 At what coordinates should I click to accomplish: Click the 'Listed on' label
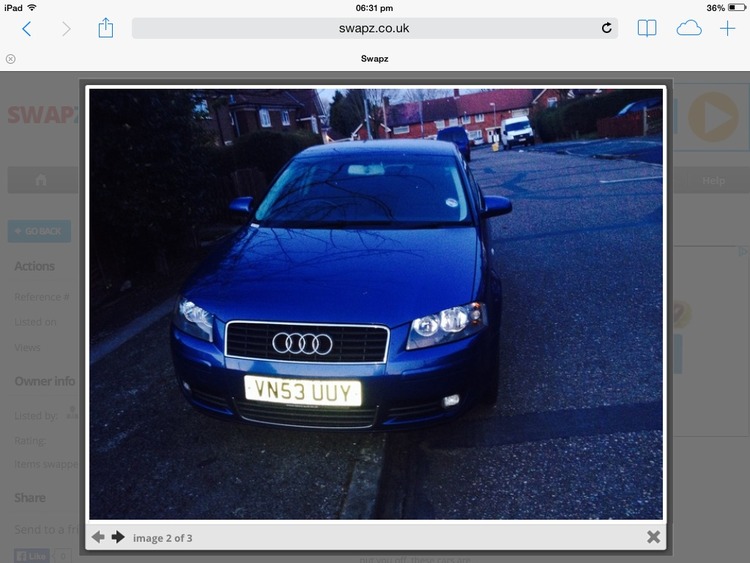[x=35, y=322]
